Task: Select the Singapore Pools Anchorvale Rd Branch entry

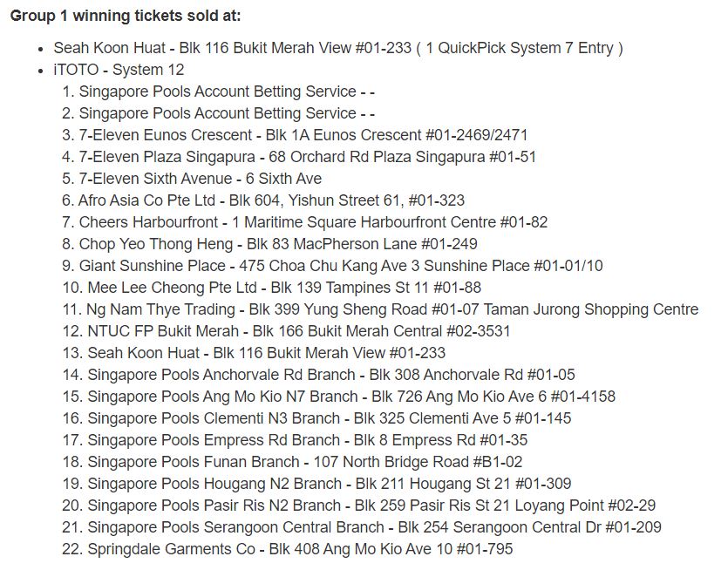Action: (x=331, y=375)
